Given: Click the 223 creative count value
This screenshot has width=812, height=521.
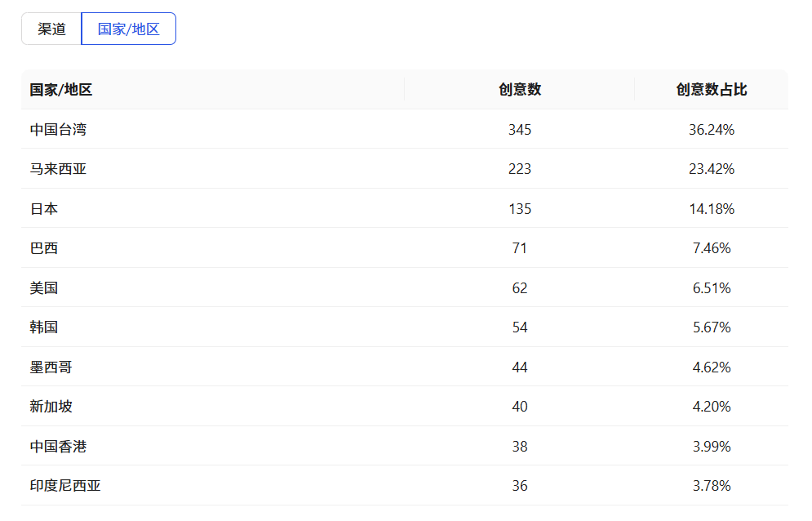Looking at the screenshot, I should 520,169.
